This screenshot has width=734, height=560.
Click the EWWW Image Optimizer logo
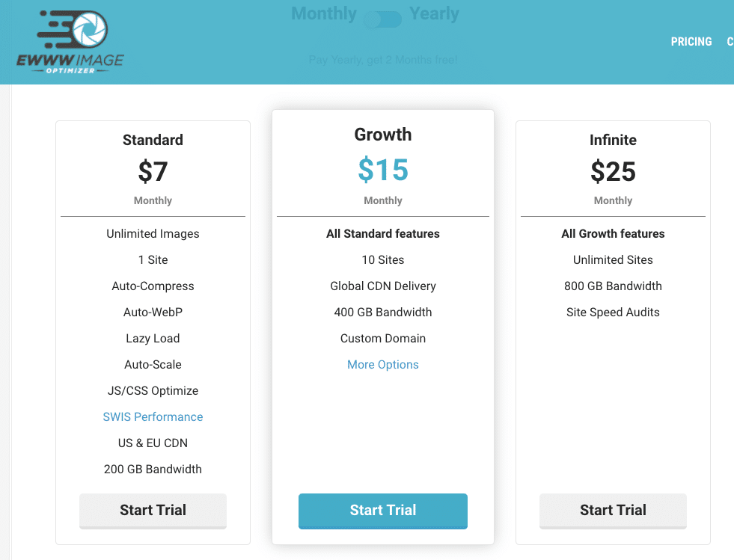pos(70,42)
